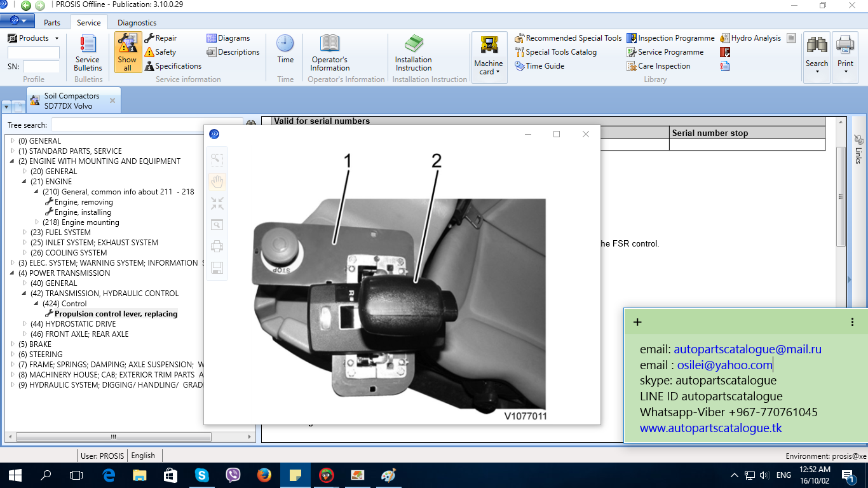Open Recommended Special Tools
Screen dimensions: 868x488
point(568,38)
